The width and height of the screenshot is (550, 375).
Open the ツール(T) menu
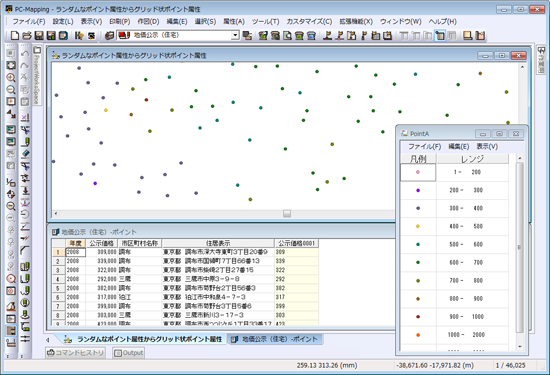pyautogui.click(x=266, y=21)
